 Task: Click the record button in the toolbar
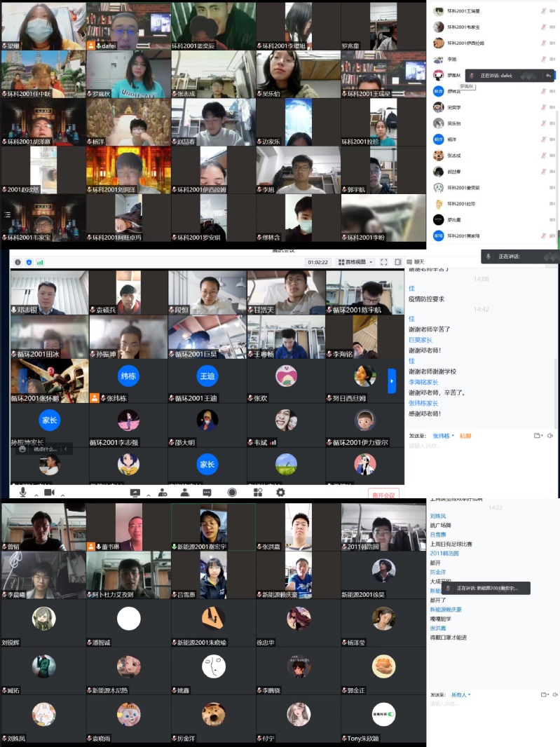coord(232,493)
